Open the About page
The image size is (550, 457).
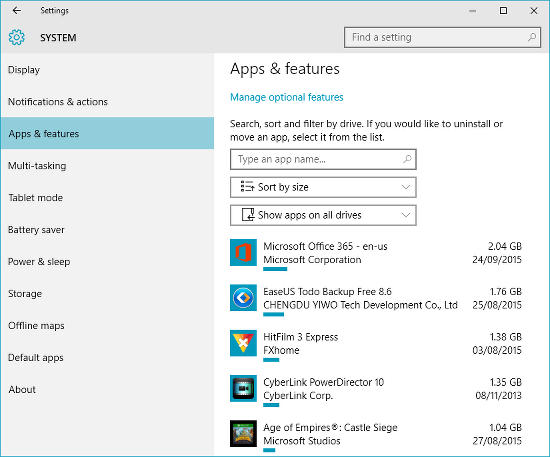pyautogui.click(x=107, y=389)
